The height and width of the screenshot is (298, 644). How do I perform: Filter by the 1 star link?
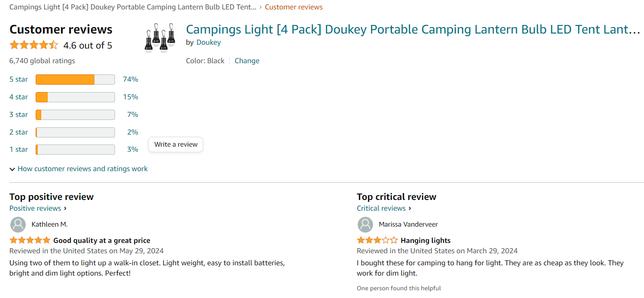[18, 150]
